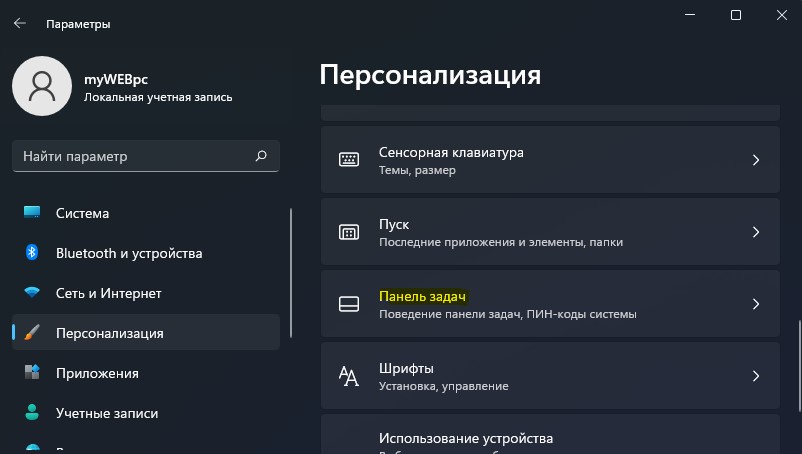Click the Учетные записи person icon

point(32,412)
